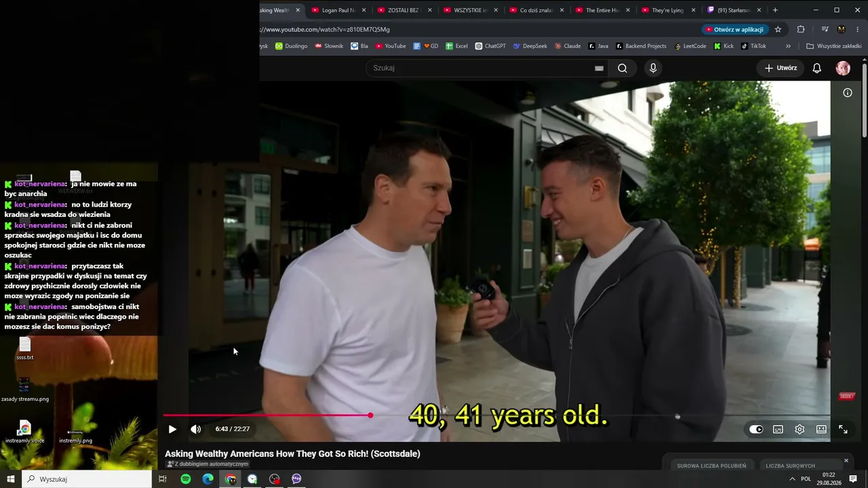Open the ssss.txt desktop file
Image resolution: width=868 pixels, height=488 pixels.
click(25, 349)
